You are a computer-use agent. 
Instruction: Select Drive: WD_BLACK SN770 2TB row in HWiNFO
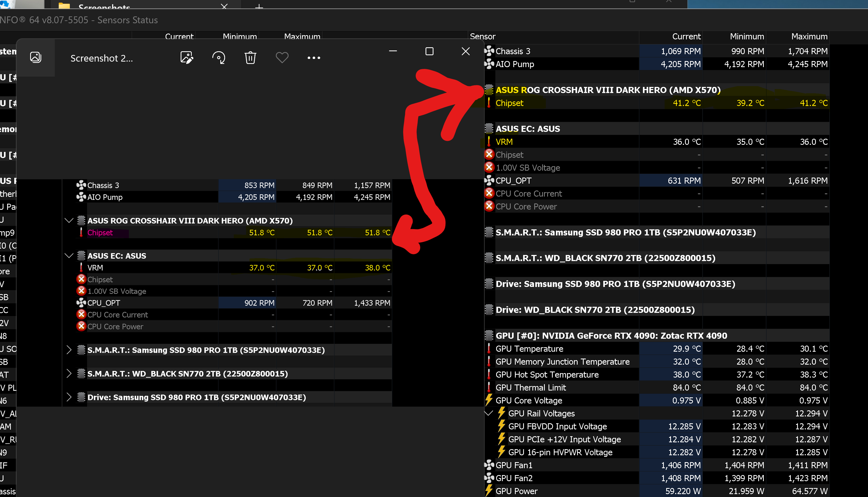[x=656, y=310]
